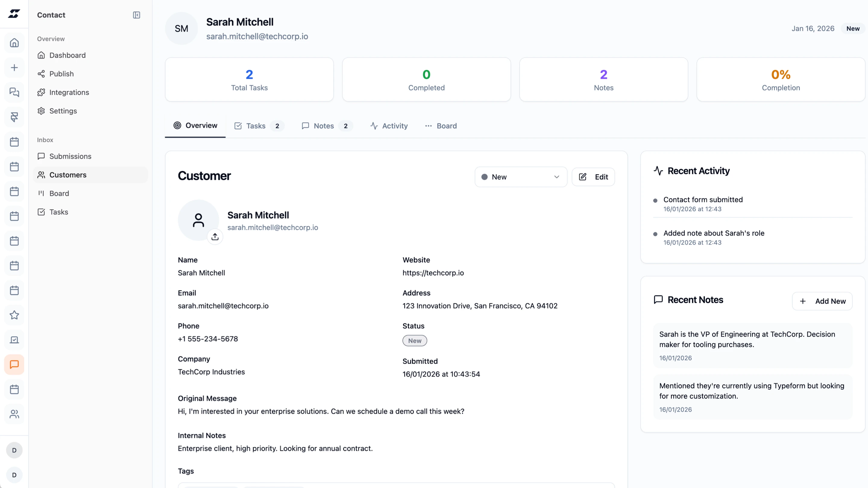Image resolution: width=868 pixels, height=488 pixels.
Task: Click the home icon in left rail
Action: click(x=14, y=43)
